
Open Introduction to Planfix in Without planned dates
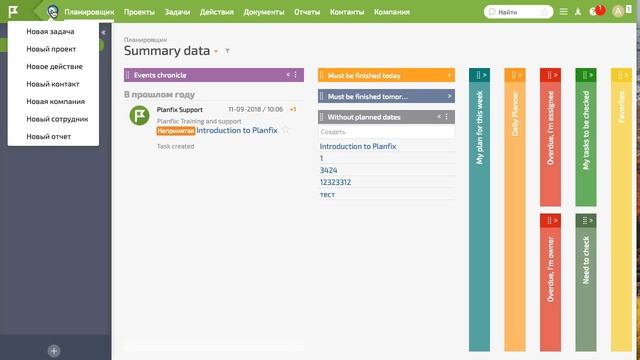point(358,146)
